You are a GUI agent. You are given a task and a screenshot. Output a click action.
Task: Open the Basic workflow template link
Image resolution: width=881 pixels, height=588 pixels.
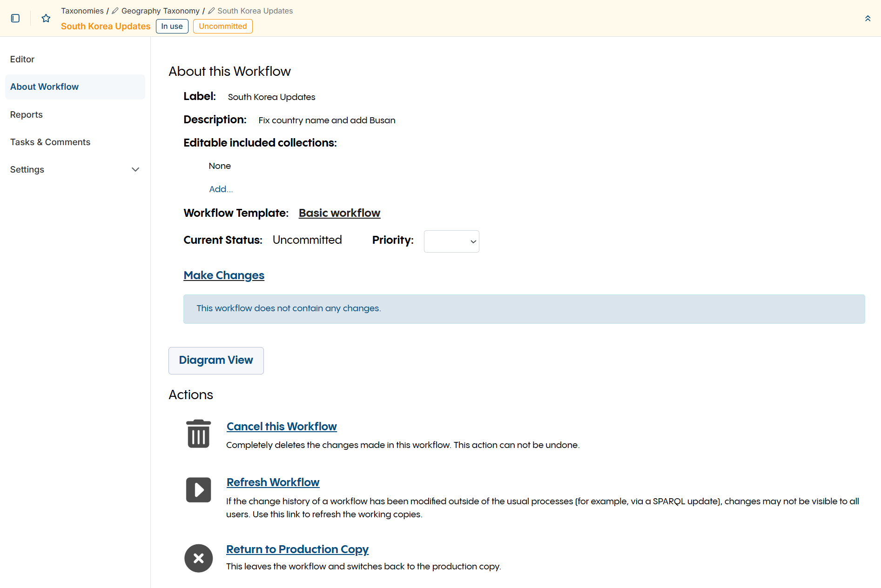(339, 213)
